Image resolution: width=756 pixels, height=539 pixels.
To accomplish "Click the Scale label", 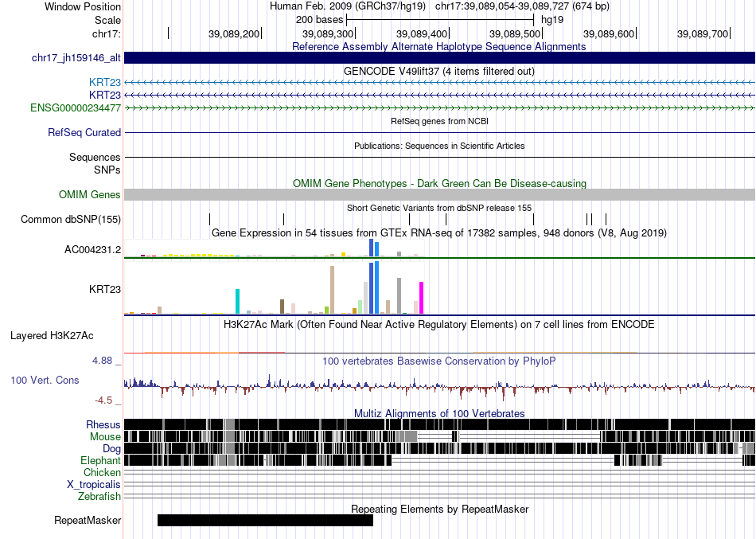I will coord(107,20).
